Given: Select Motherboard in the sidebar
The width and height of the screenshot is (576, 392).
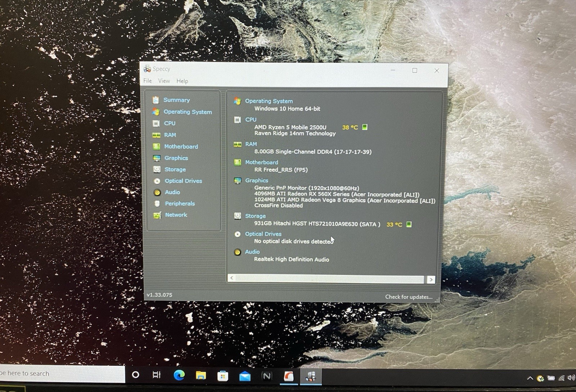Looking at the screenshot, I should click(x=181, y=146).
